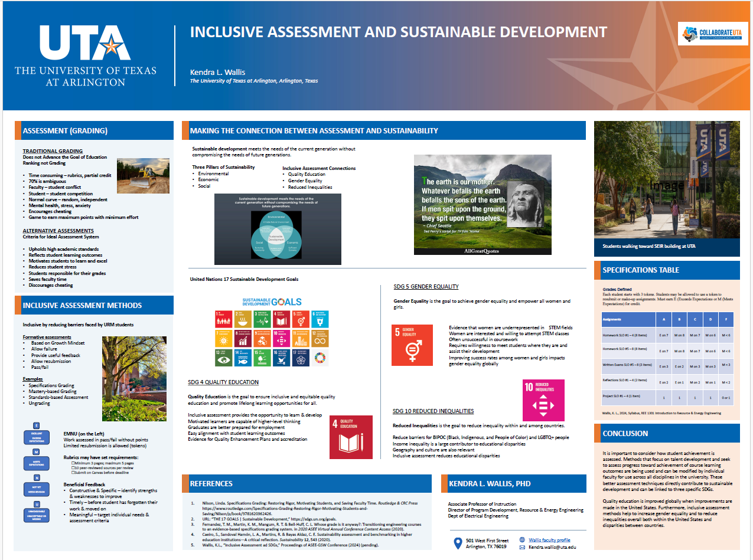Click the globe icon beside faculty profile
Screen dimensions: 753x560
click(x=522, y=539)
